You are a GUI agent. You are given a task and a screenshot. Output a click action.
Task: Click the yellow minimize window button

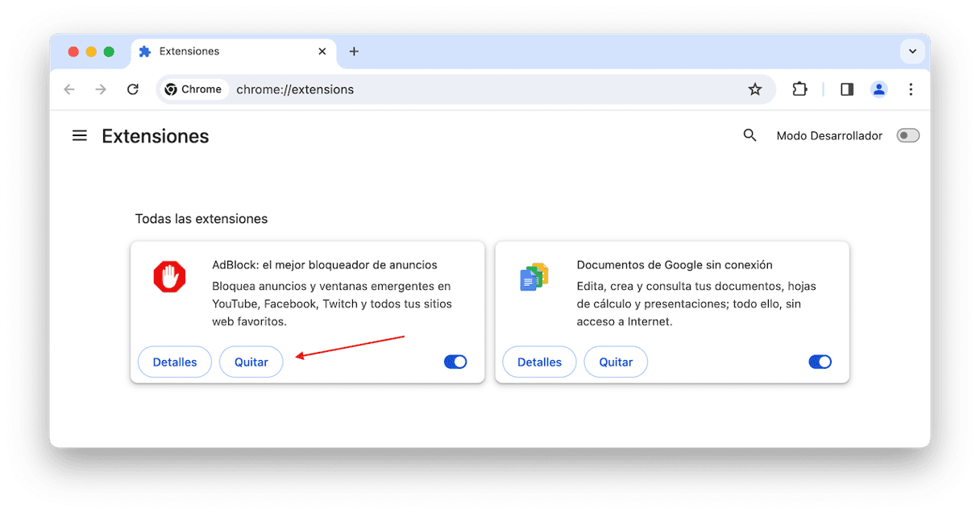(x=91, y=52)
